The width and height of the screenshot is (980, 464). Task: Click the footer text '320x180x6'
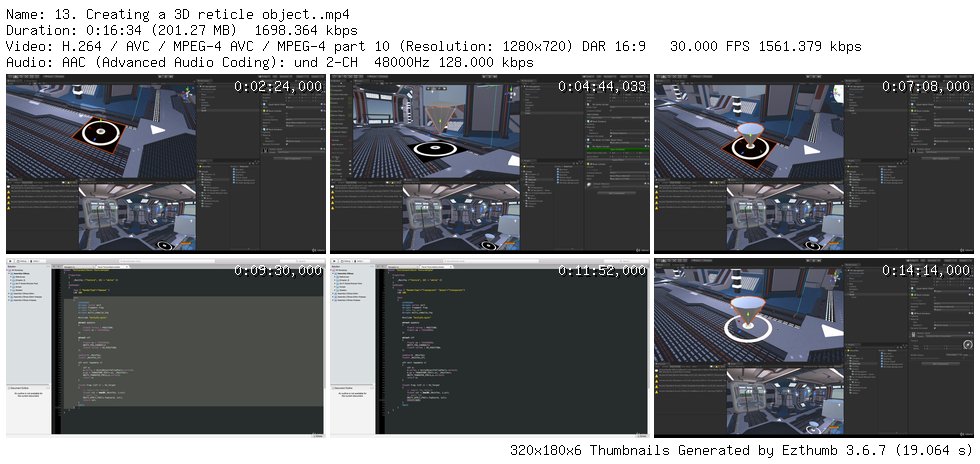[x=546, y=450]
